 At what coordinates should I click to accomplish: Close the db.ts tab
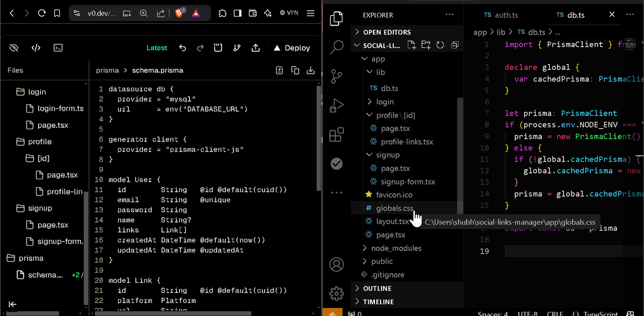pos(612,15)
